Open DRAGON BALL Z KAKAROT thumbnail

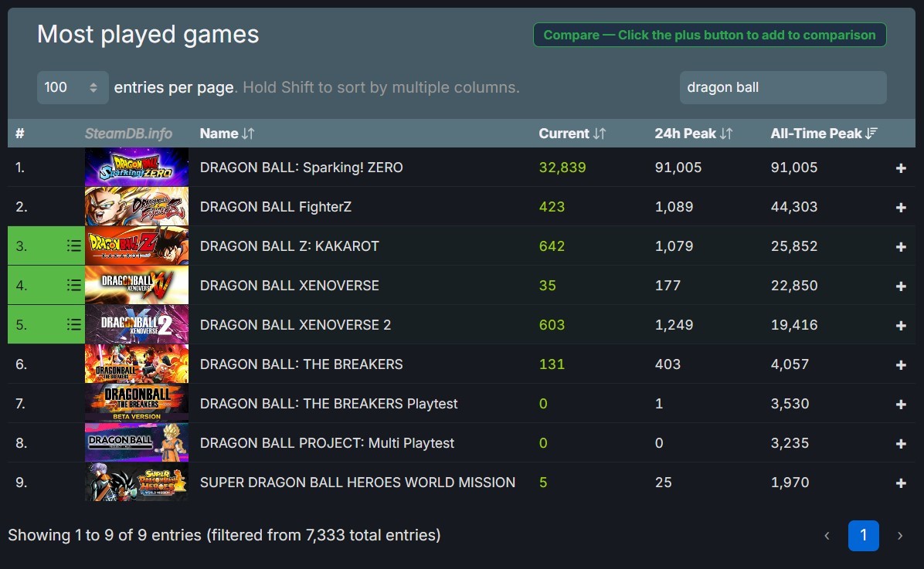click(x=137, y=246)
